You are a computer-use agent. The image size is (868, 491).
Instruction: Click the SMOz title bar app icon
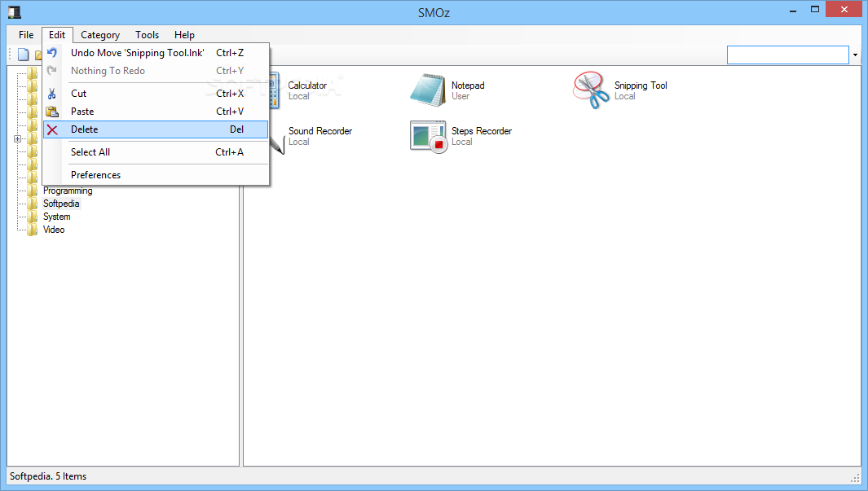pos(15,11)
